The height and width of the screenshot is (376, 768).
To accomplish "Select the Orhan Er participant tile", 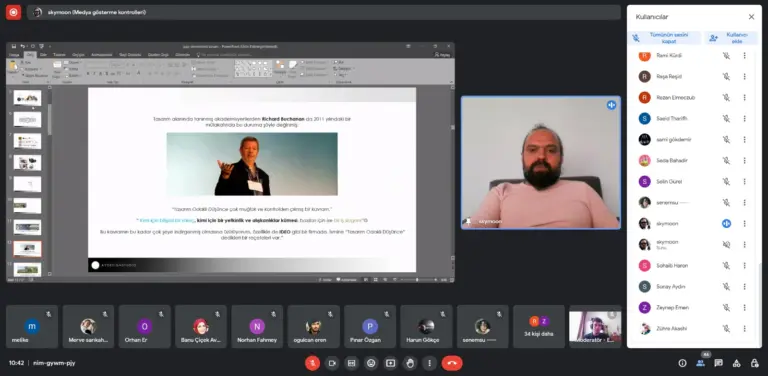I will point(144,327).
